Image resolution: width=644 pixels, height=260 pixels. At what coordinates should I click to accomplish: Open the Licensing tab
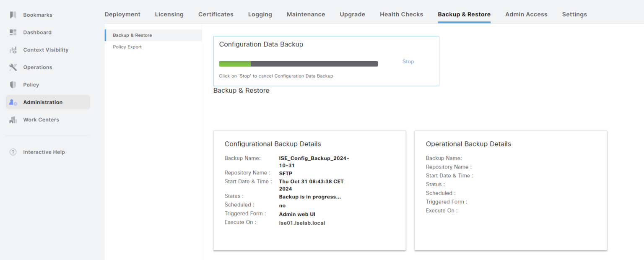tap(169, 14)
